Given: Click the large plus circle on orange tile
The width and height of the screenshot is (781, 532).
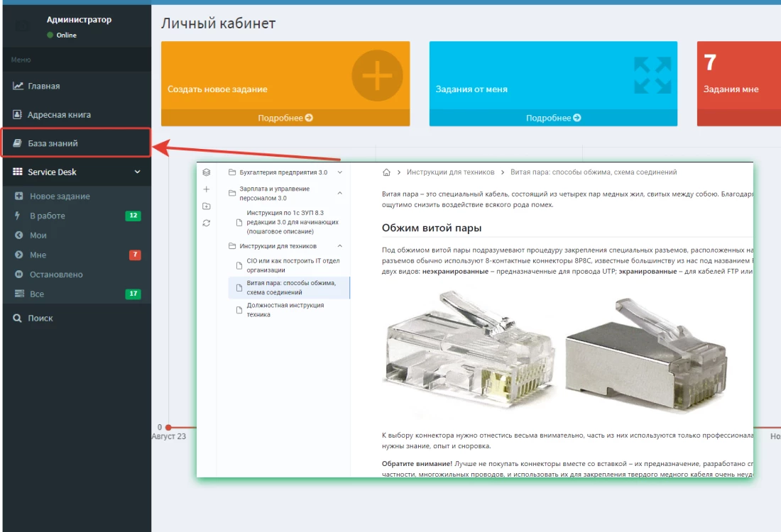Looking at the screenshot, I should [377, 75].
